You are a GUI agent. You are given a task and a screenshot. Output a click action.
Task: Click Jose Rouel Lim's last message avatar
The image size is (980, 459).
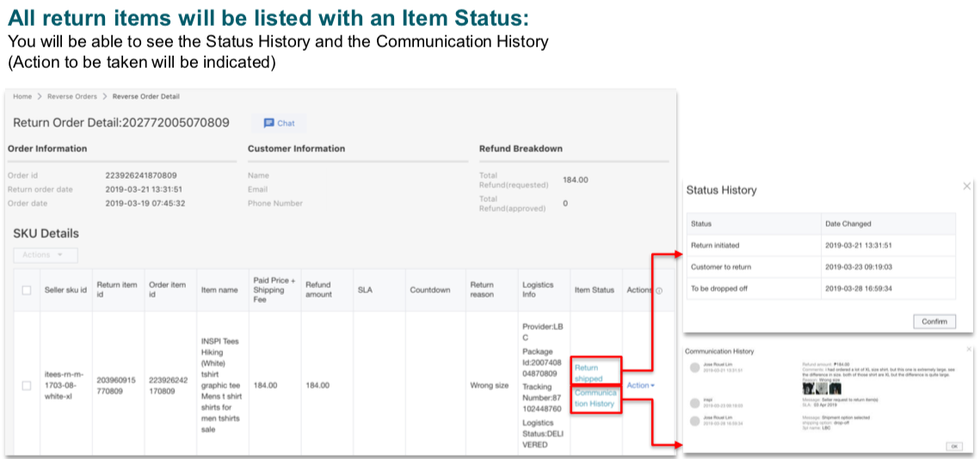point(694,419)
